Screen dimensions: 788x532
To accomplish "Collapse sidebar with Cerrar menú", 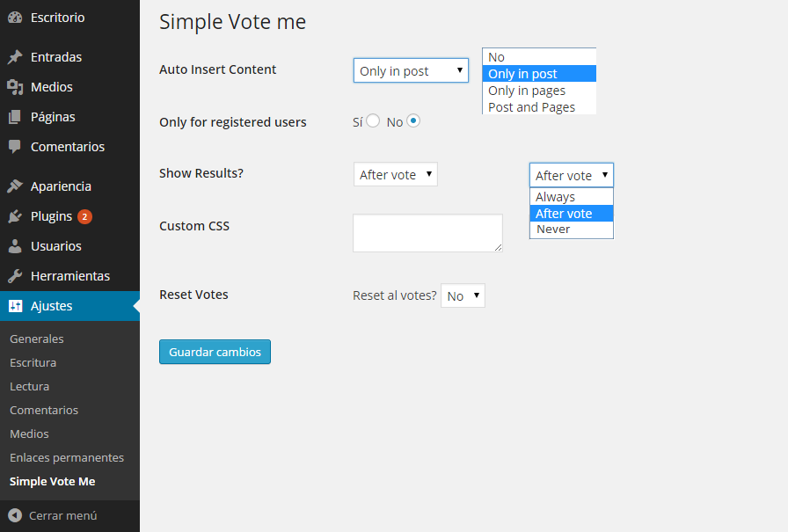I will coord(53,515).
